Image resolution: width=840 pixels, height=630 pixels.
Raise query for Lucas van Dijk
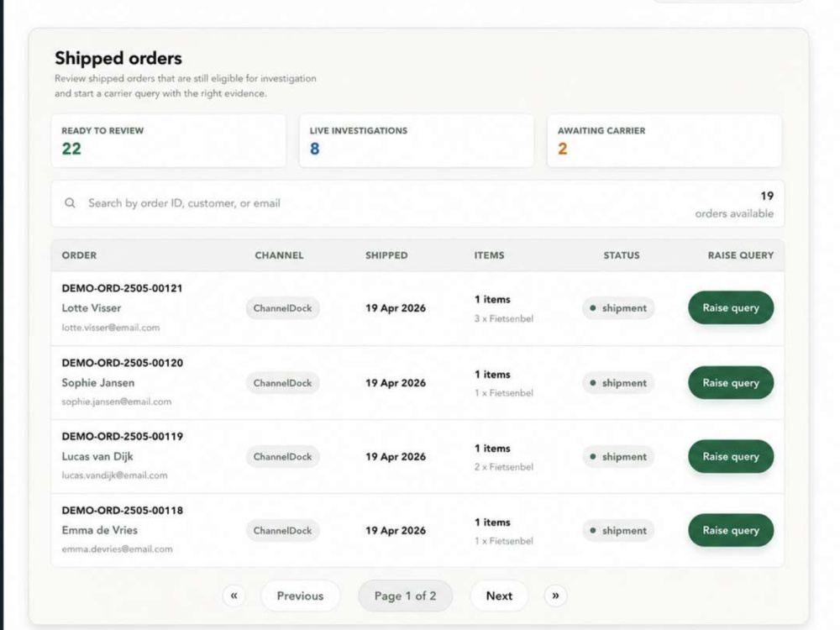(731, 456)
